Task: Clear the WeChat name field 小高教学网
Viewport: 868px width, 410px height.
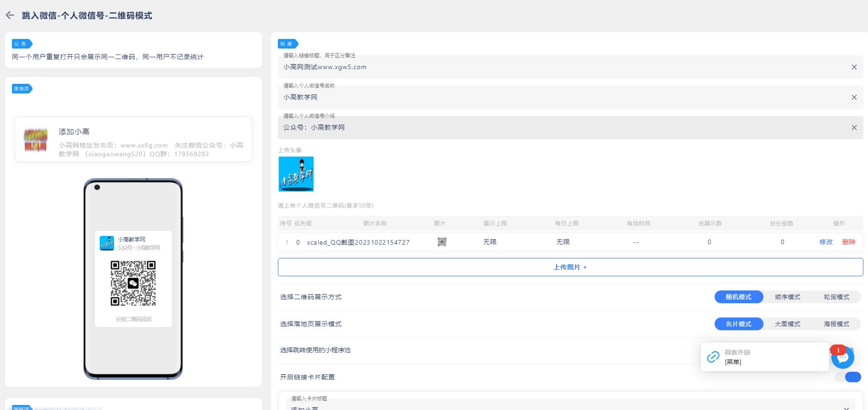Action: pyautogui.click(x=854, y=98)
